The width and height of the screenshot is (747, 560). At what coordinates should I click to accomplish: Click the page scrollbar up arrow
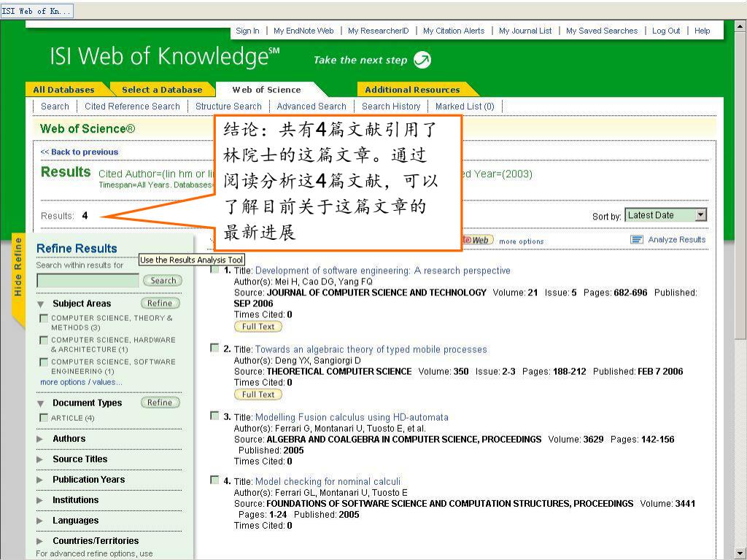[740, 26]
